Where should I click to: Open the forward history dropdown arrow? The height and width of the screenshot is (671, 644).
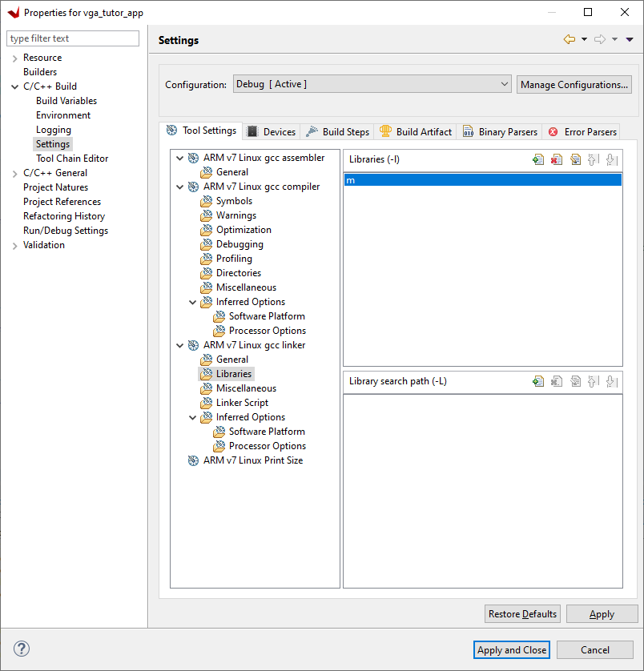tap(614, 39)
